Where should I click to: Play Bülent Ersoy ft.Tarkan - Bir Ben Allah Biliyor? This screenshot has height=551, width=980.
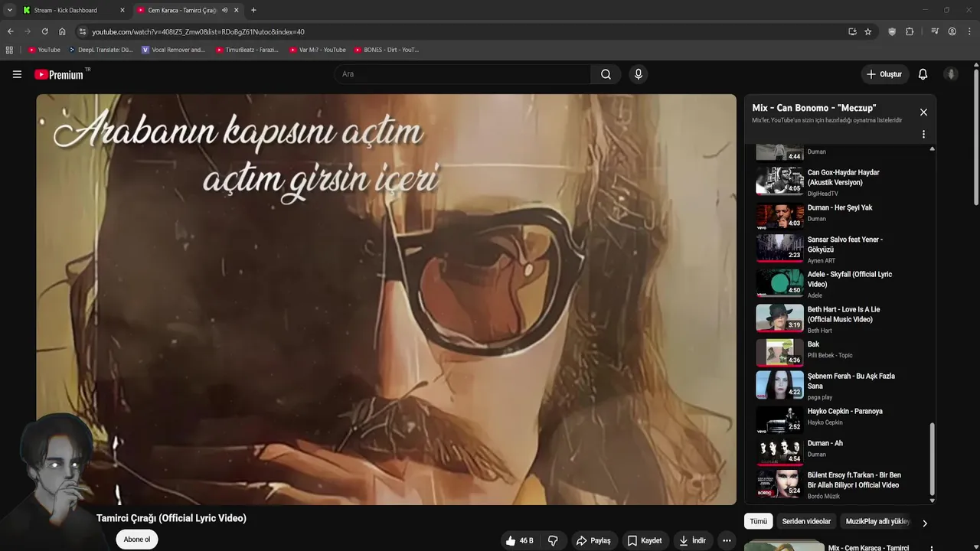pyautogui.click(x=838, y=484)
